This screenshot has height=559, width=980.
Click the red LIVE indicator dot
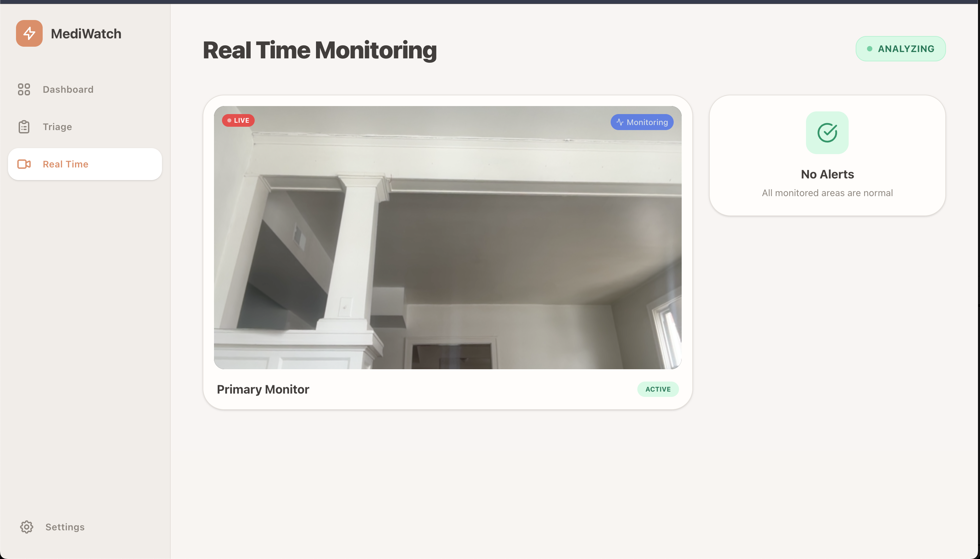(x=229, y=120)
